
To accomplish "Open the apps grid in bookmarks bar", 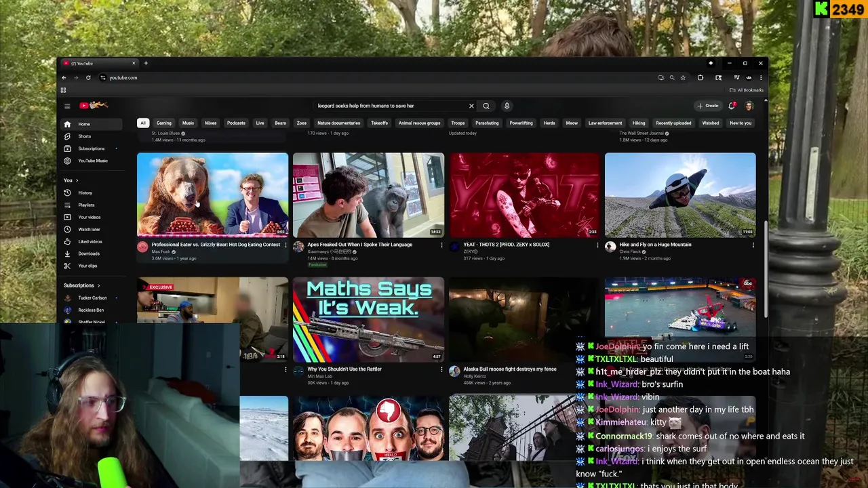I will tap(63, 90).
